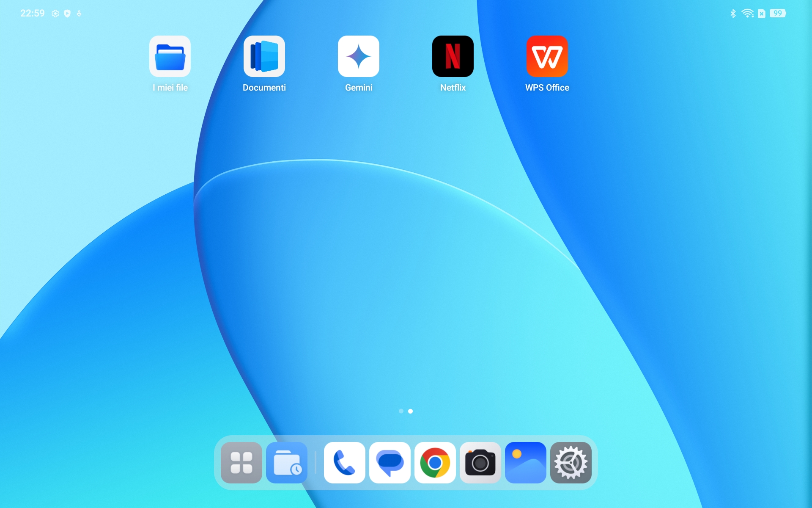The width and height of the screenshot is (812, 508).
Task: Tap the no-SIM card status icon
Action: click(762, 14)
